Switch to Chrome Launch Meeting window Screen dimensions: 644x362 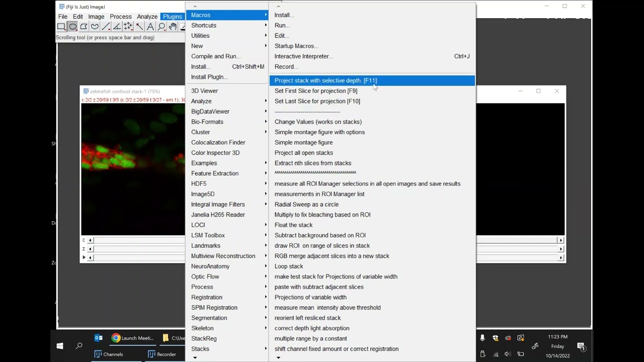(x=133, y=338)
